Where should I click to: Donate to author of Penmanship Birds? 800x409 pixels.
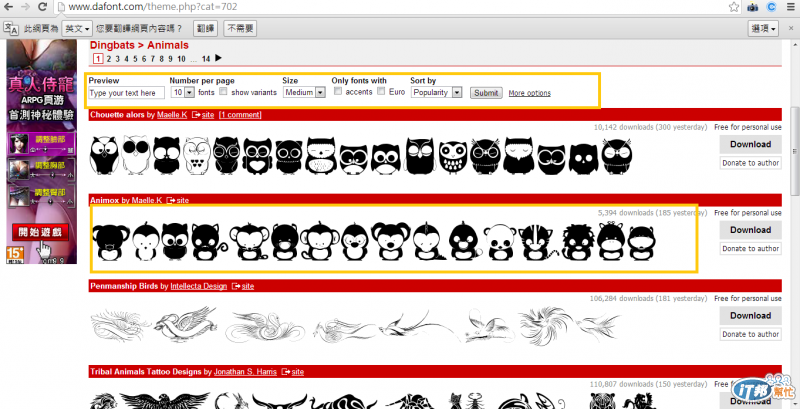[x=751, y=335]
